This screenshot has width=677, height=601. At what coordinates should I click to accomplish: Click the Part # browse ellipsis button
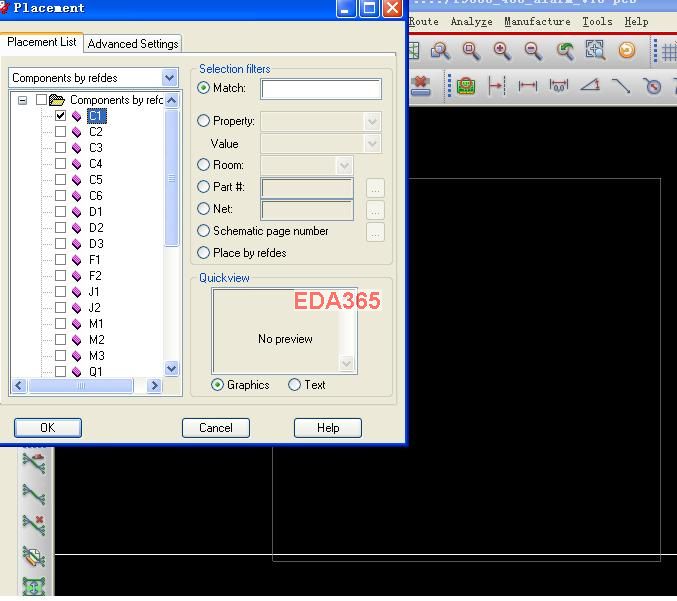click(x=375, y=188)
